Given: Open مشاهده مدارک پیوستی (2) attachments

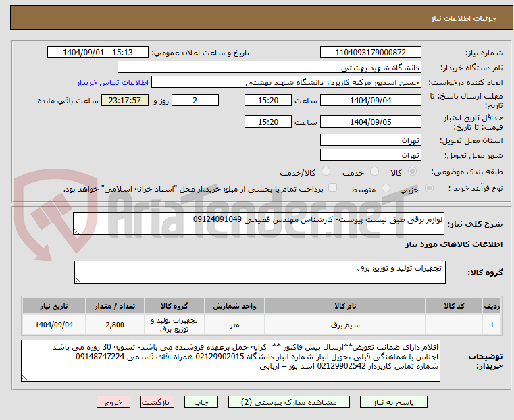Looking at the screenshot, I should [289, 402].
